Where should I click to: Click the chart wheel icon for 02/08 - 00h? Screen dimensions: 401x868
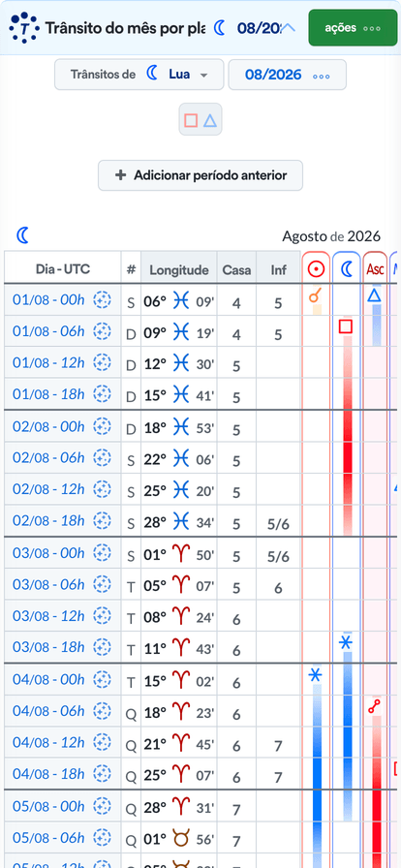tap(102, 427)
